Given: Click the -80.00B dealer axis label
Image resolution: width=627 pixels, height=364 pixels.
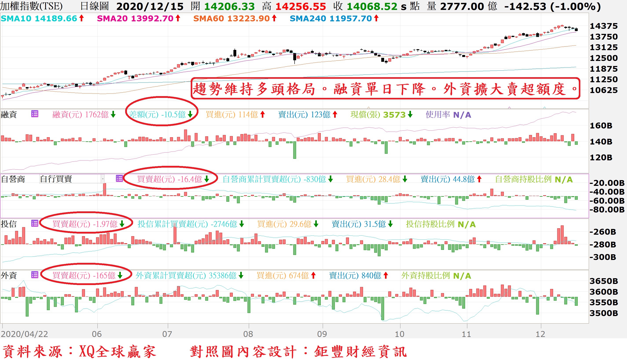Looking at the screenshot, I should pyautogui.click(x=607, y=210).
